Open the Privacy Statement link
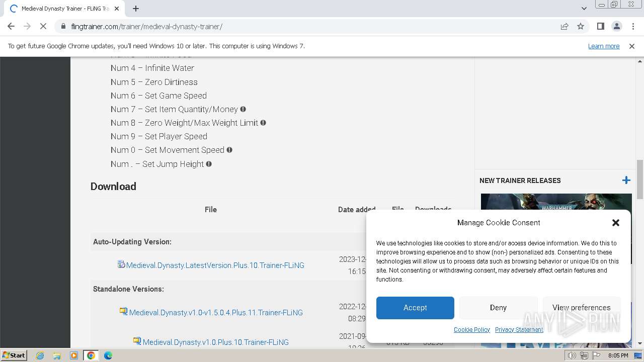644x362 pixels. point(519,330)
